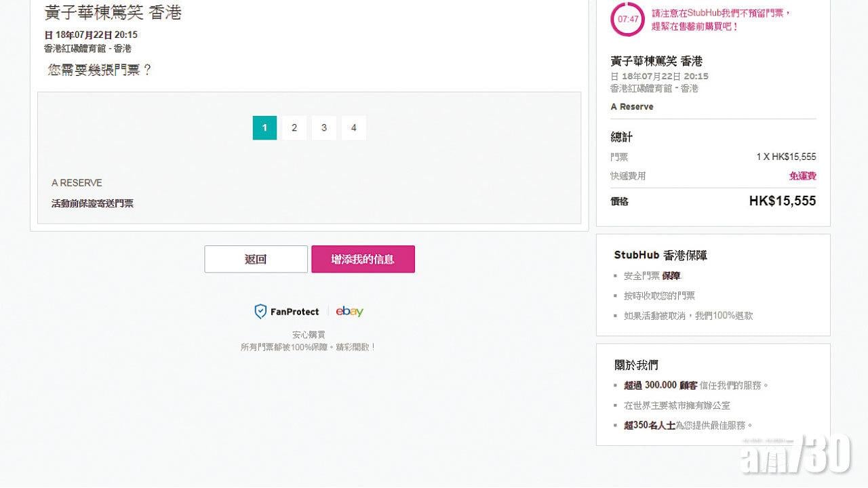Click the pink 增添我的信息 button
The width and height of the screenshot is (868, 488).
(x=363, y=259)
